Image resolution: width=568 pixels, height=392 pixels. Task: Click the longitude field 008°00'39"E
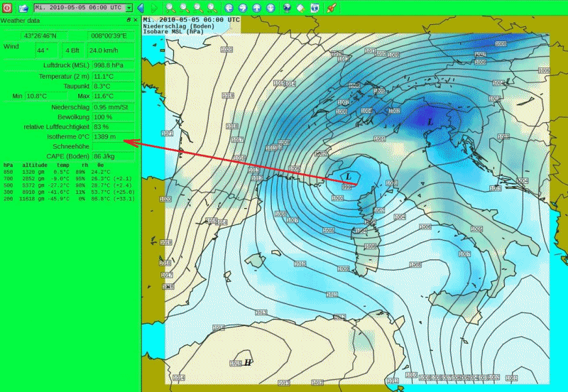pyautogui.click(x=108, y=36)
